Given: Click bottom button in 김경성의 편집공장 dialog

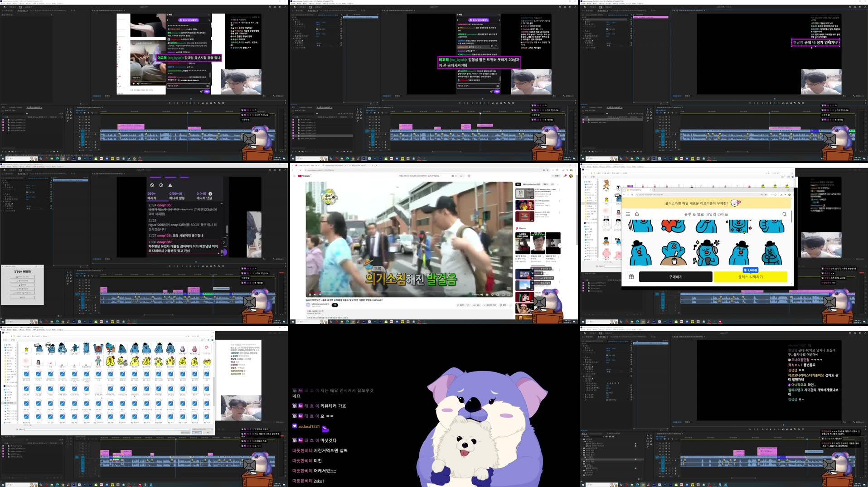Looking at the screenshot, I should (22, 298).
